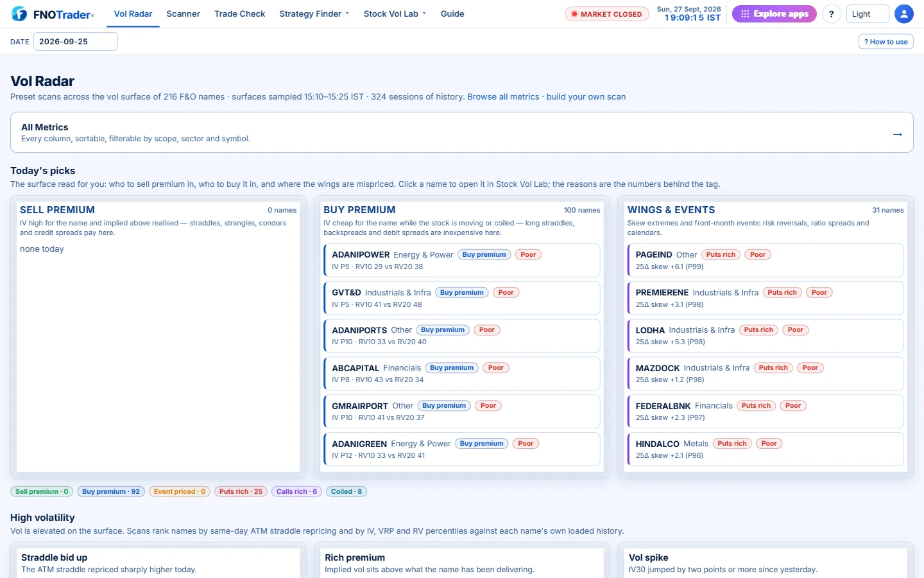This screenshot has width=924, height=578.
Task: Toggle the Coiled · 8 filter chip
Action: pyautogui.click(x=346, y=491)
